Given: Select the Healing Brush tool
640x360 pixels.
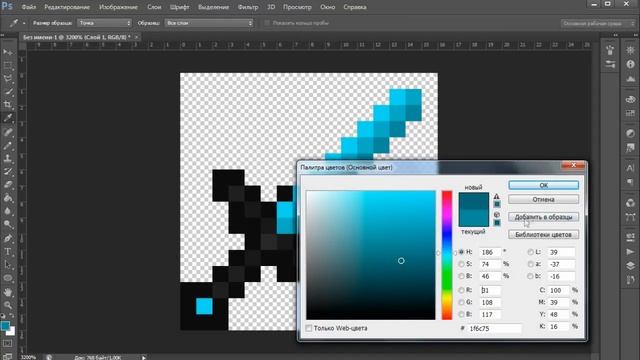Looking at the screenshot, I should click(8, 131).
